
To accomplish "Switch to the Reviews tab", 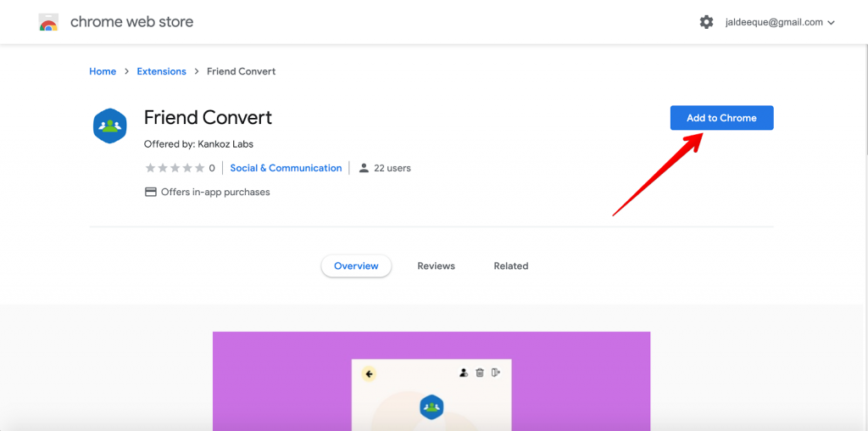I will point(437,266).
